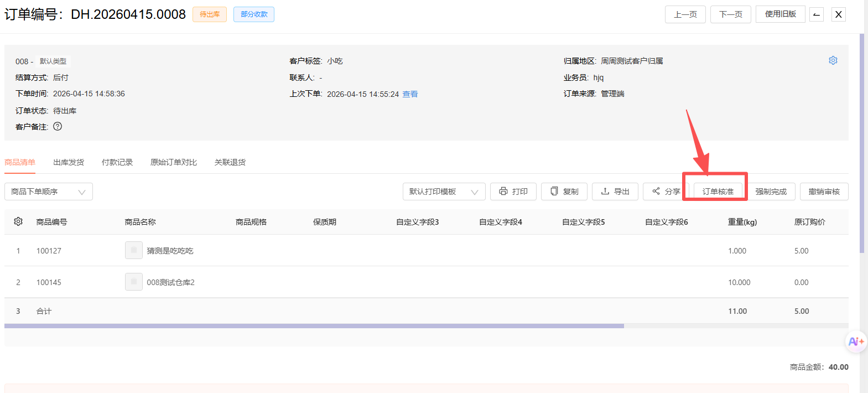Open table column settings gear

click(x=18, y=221)
